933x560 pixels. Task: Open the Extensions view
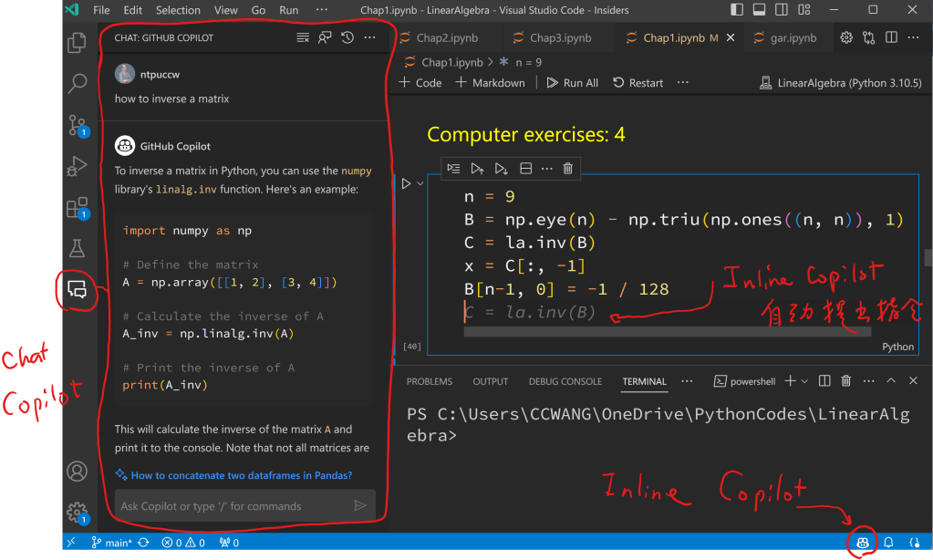[x=78, y=209]
